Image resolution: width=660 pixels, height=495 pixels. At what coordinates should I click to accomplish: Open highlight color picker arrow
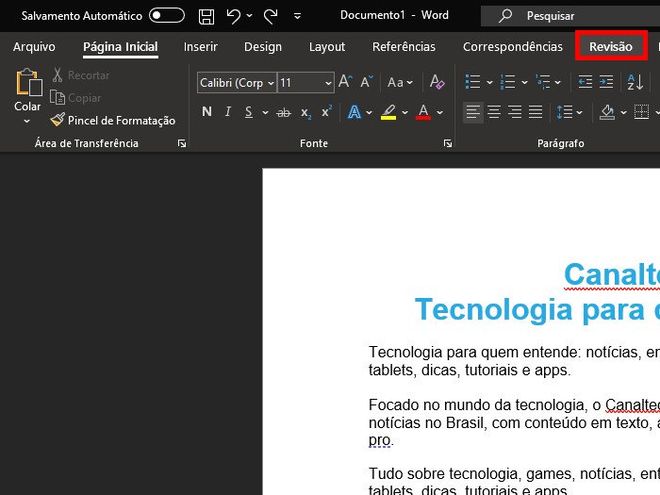[x=405, y=112]
